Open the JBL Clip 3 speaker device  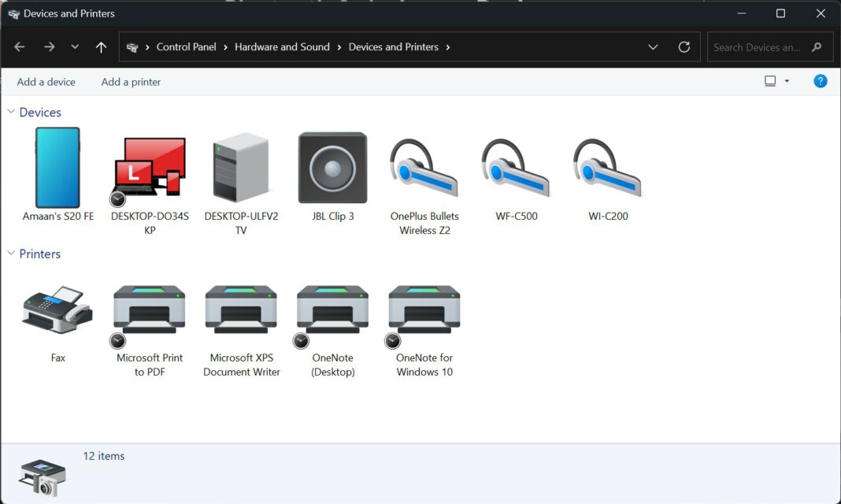[332, 167]
